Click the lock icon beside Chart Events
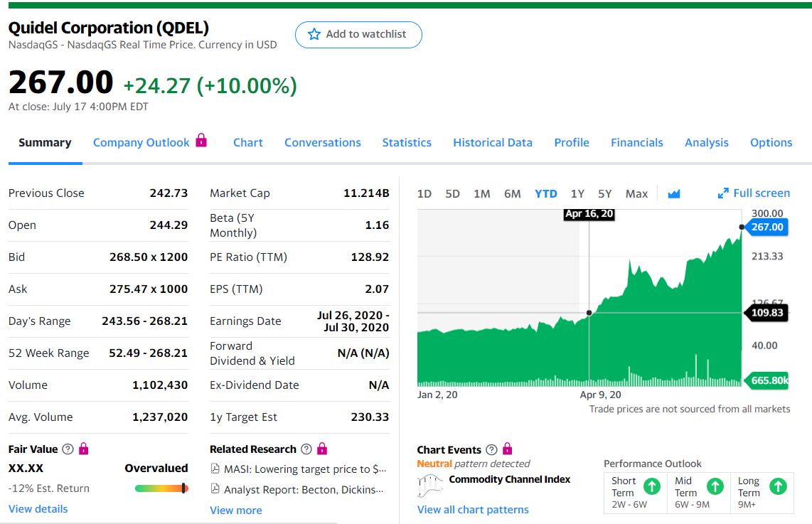This screenshot has height=524, width=812. coord(508,449)
